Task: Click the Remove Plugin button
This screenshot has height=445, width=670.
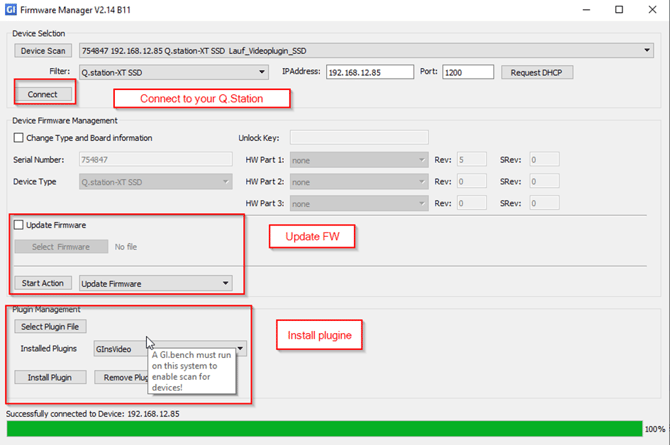Action: pyautogui.click(x=120, y=377)
